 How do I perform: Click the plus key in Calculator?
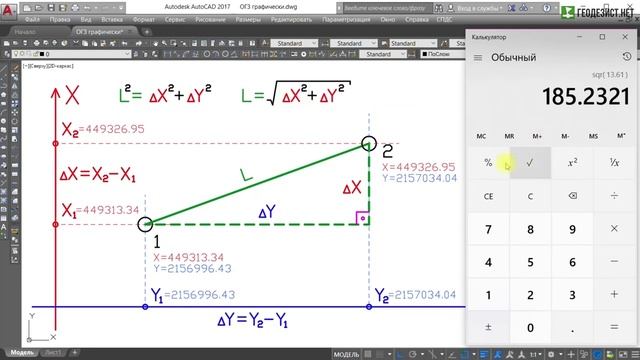click(614, 294)
